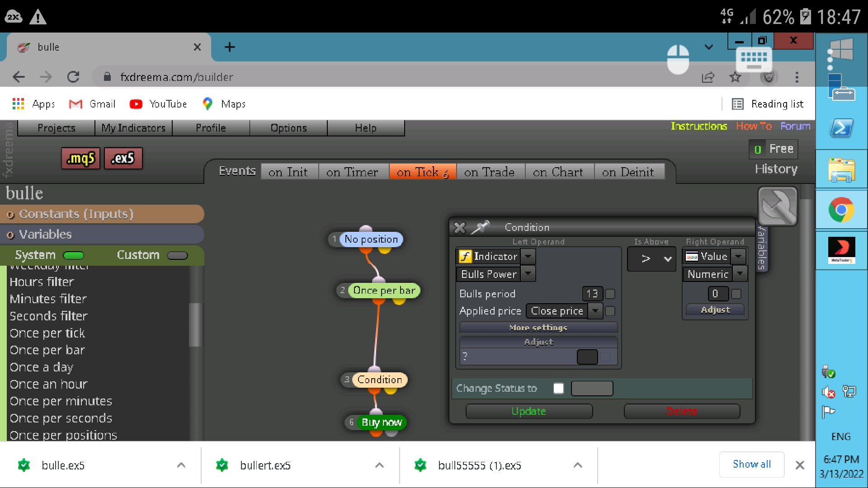Image resolution: width=868 pixels, height=488 pixels.
Task: Open YouTube bookmark
Action: point(158,104)
